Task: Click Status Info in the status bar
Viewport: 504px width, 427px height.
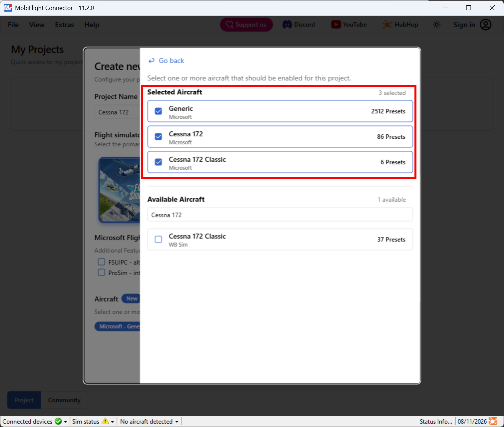Action: pos(436,421)
